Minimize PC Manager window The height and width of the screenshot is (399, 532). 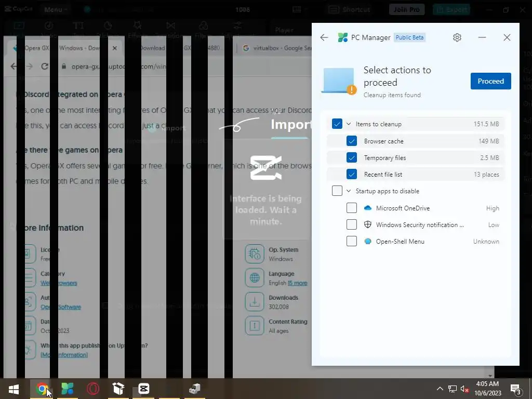click(482, 37)
